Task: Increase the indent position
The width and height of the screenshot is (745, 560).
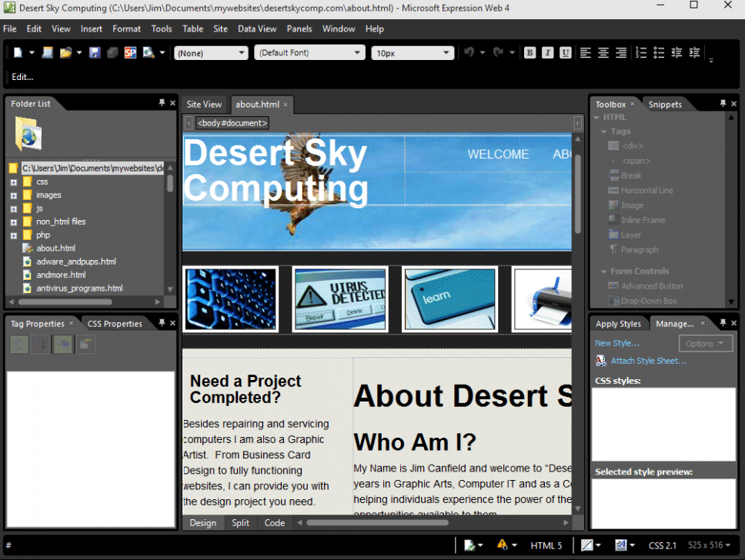Action: click(x=694, y=53)
